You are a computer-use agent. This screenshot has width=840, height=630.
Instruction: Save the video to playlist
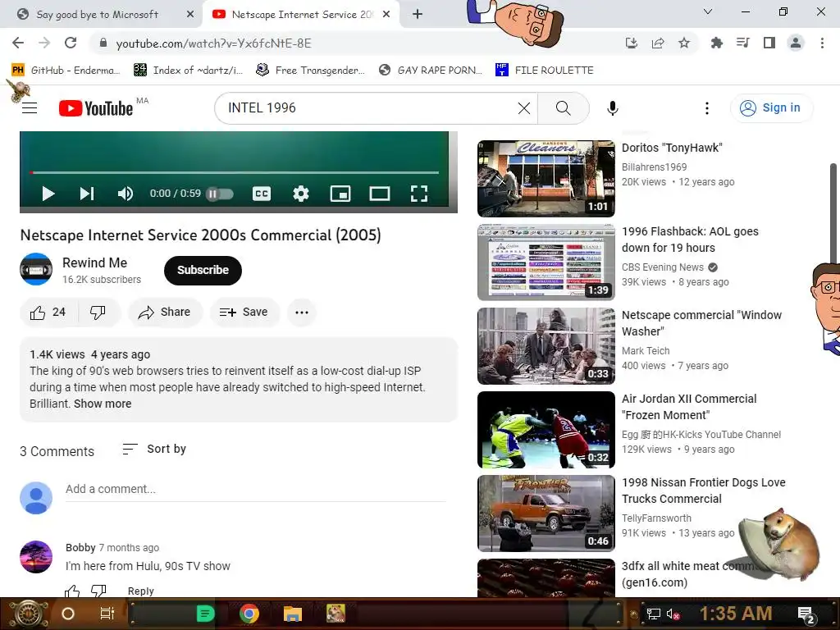[x=244, y=313]
